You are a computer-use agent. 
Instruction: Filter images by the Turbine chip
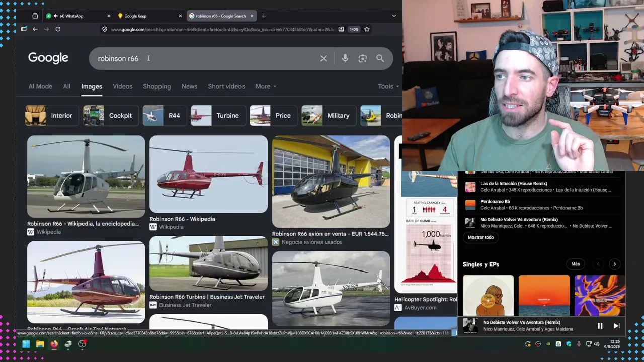[217, 116]
